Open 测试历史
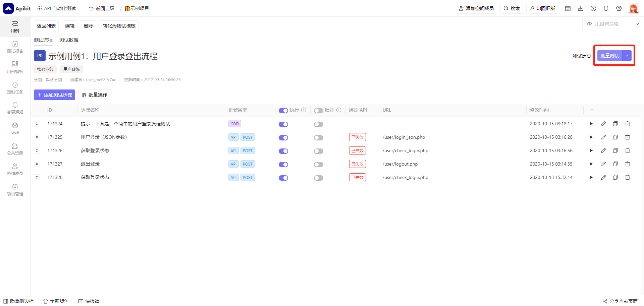Viewport: 644px width, 306px height. pyautogui.click(x=582, y=56)
